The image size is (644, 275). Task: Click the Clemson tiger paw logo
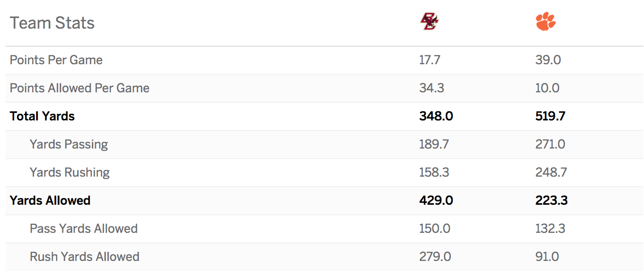tap(546, 22)
